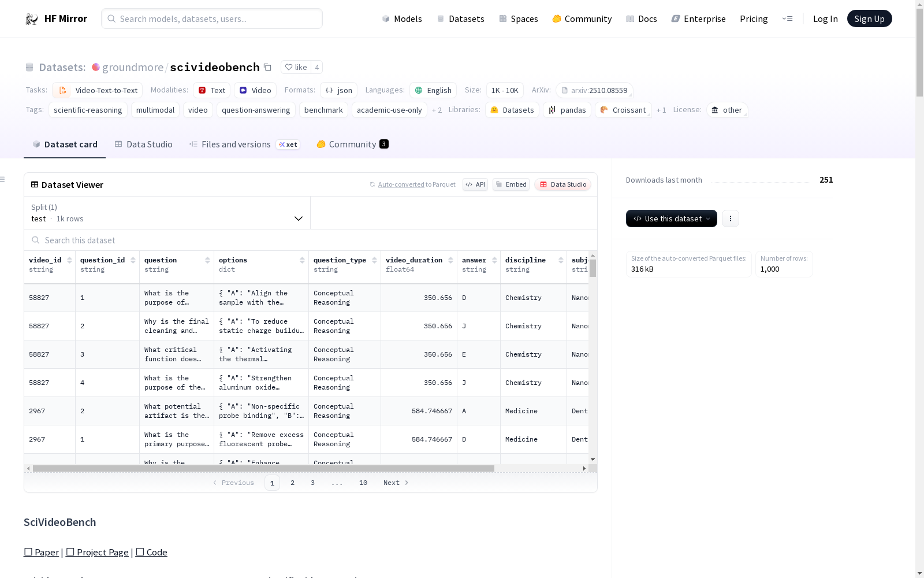
Task: Open the other license tag
Action: (x=727, y=110)
